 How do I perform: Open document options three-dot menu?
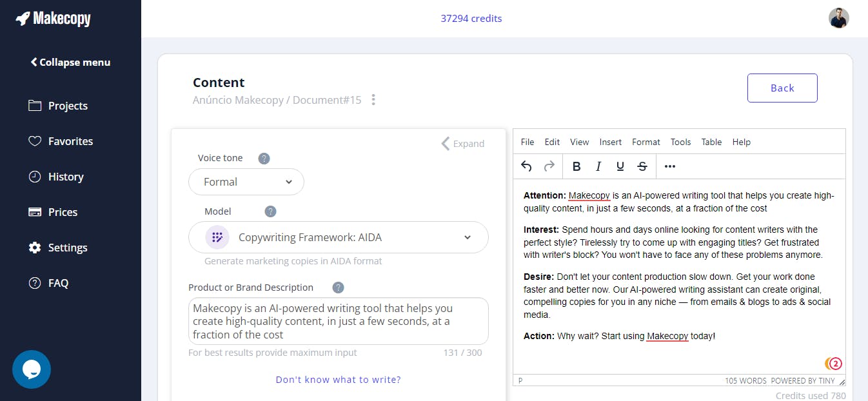pos(373,100)
